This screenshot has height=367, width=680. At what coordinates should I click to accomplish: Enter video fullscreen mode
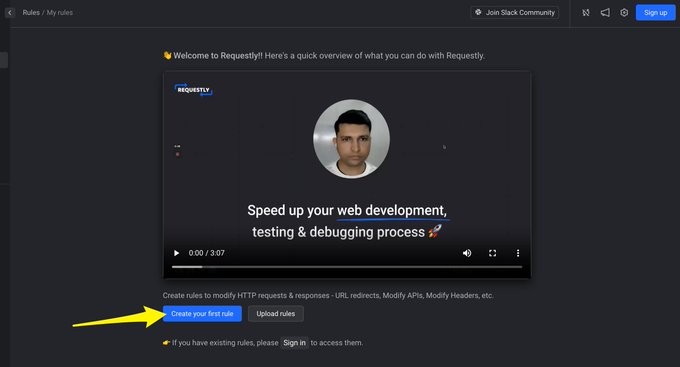point(492,253)
